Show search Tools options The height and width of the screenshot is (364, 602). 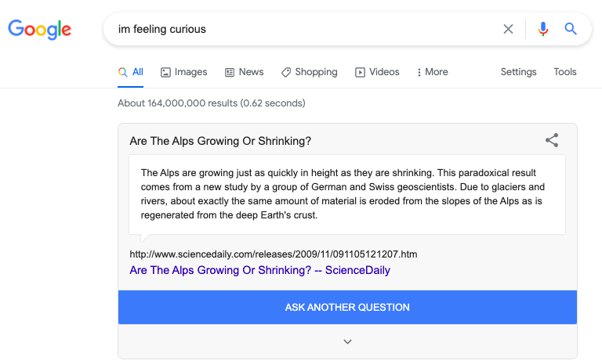tap(564, 72)
